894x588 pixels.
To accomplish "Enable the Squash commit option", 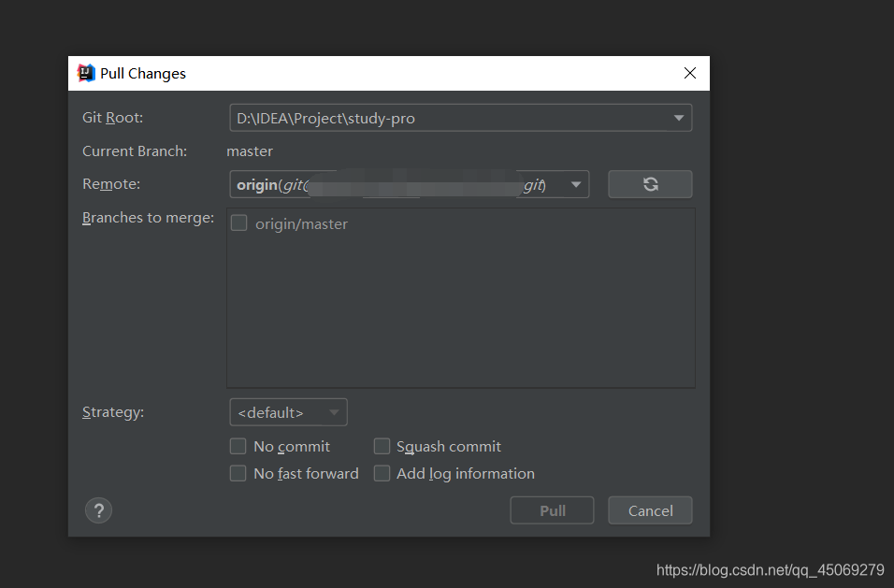I will tap(382, 446).
